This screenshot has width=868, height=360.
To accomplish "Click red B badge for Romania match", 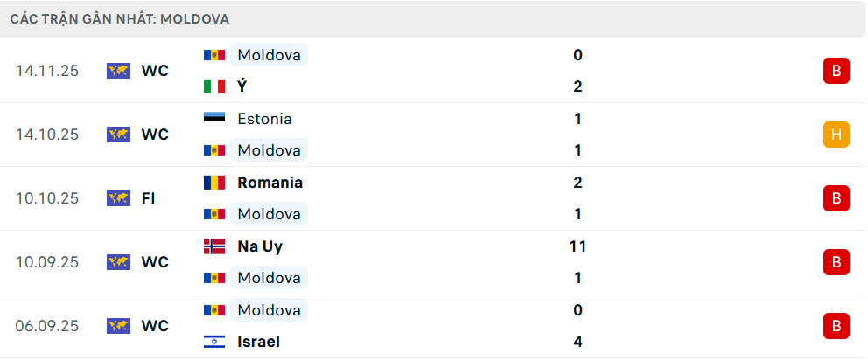I will click(x=836, y=198).
